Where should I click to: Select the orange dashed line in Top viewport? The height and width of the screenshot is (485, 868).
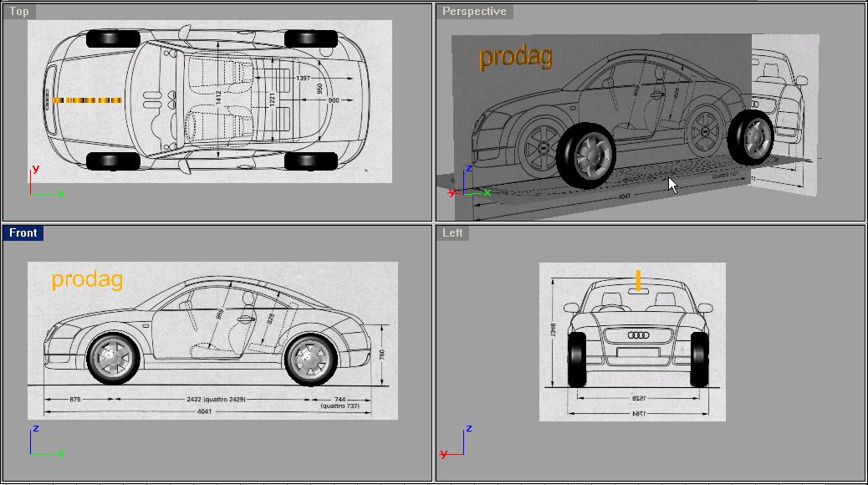(x=87, y=100)
